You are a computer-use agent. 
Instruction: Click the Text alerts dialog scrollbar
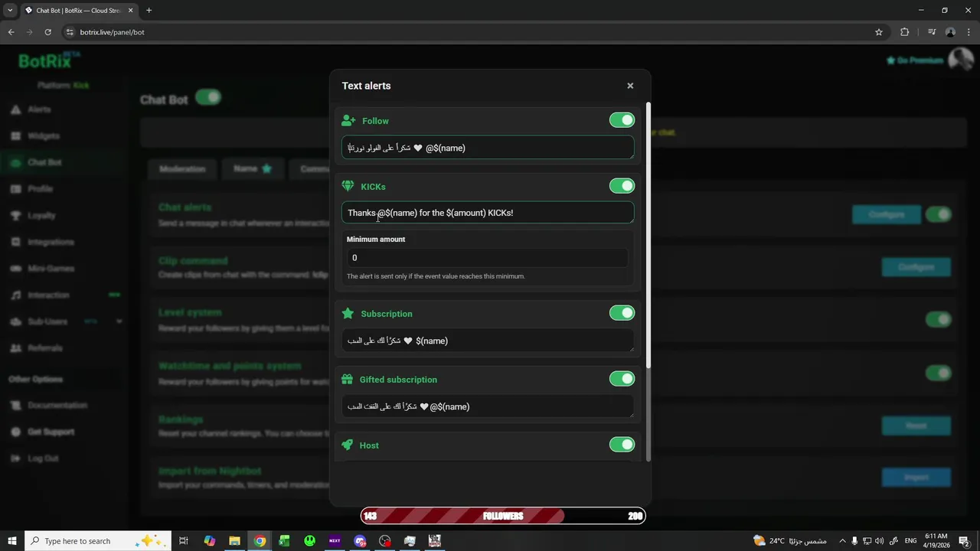pos(648,234)
